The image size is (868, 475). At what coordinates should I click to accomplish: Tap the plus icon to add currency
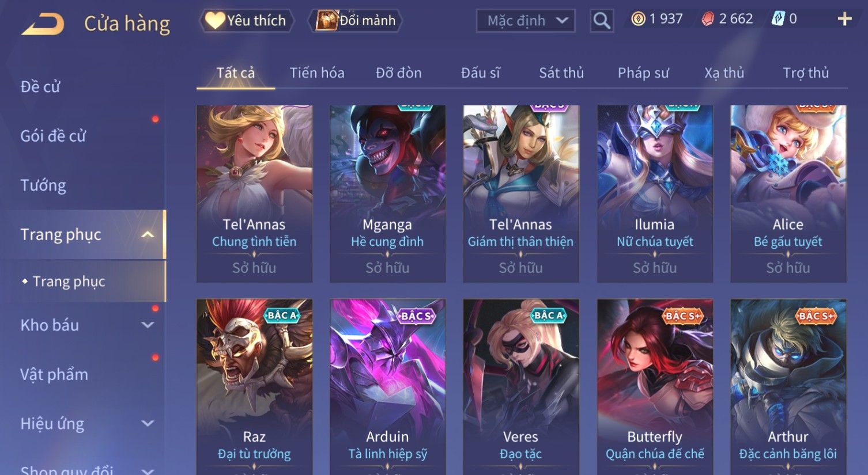[844, 20]
